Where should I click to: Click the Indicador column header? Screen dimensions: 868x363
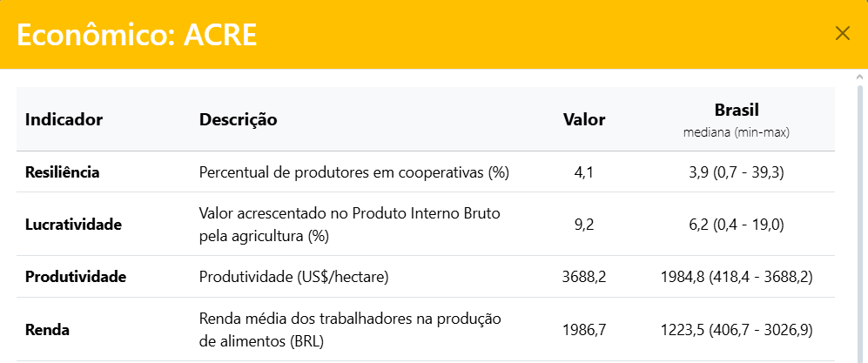pos(64,119)
